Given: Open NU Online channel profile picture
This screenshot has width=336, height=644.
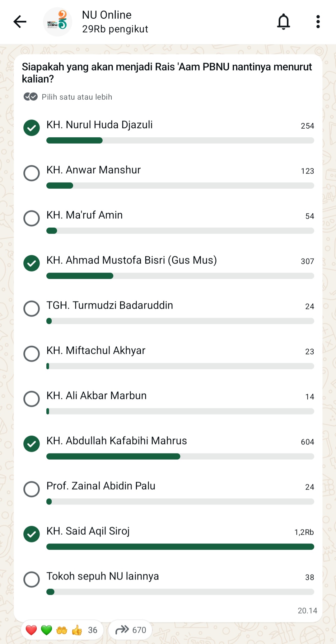Looking at the screenshot, I should [58, 22].
